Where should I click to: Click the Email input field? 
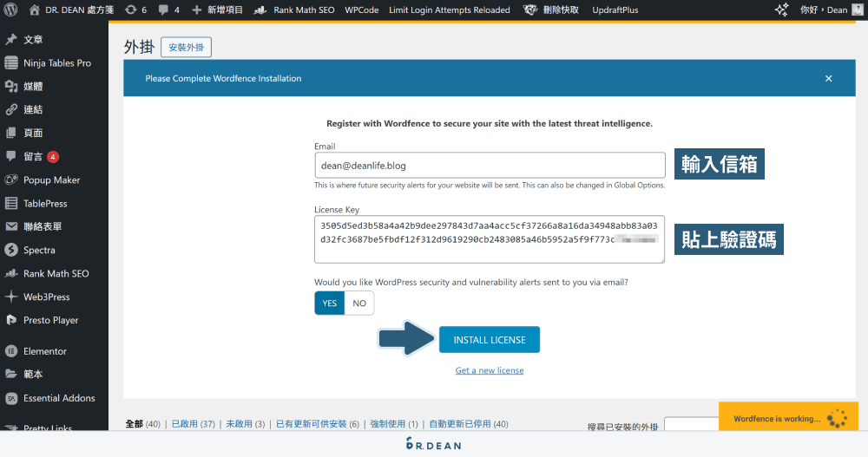[x=490, y=166]
